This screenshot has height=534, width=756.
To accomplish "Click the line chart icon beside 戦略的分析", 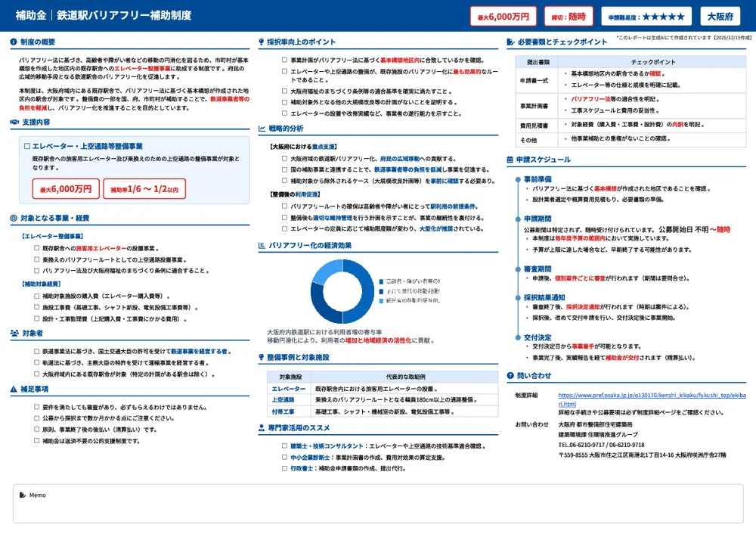I will (262, 129).
